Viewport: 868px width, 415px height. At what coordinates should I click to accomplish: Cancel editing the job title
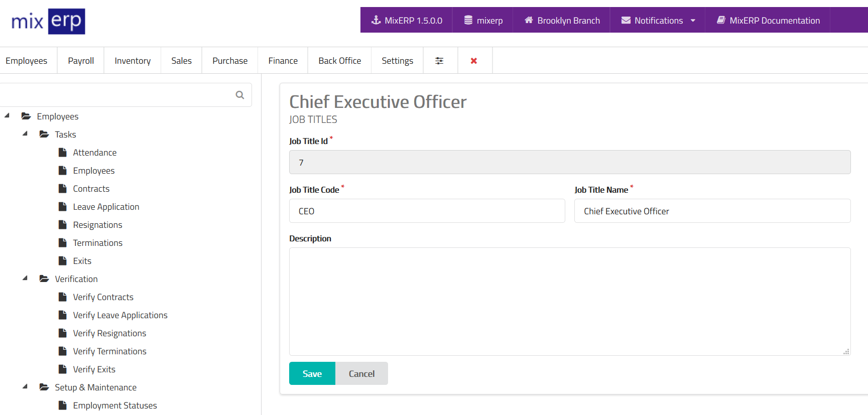(361, 373)
